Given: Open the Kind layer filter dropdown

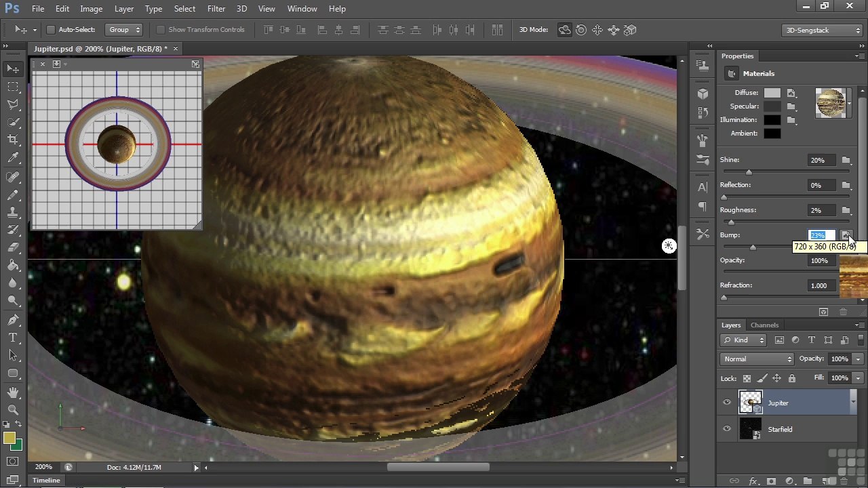Looking at the screenshot, I should pyautogui.click(x=743, y=340).
